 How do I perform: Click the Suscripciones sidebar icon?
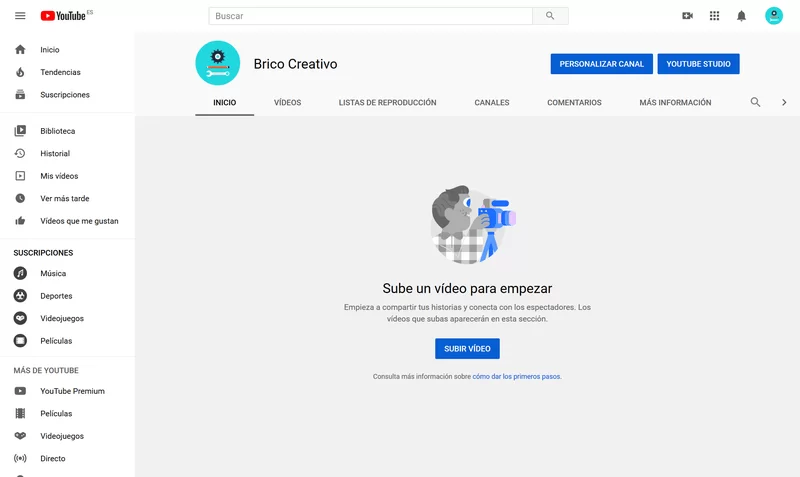click(x=20, y=94)
